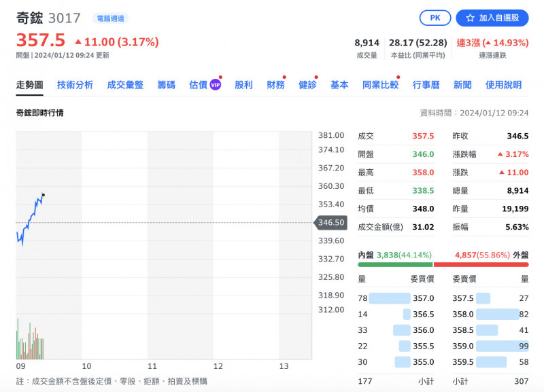
Task: Click the red 外盤 portion of ratio bar
Action: (x=481, y=265)
